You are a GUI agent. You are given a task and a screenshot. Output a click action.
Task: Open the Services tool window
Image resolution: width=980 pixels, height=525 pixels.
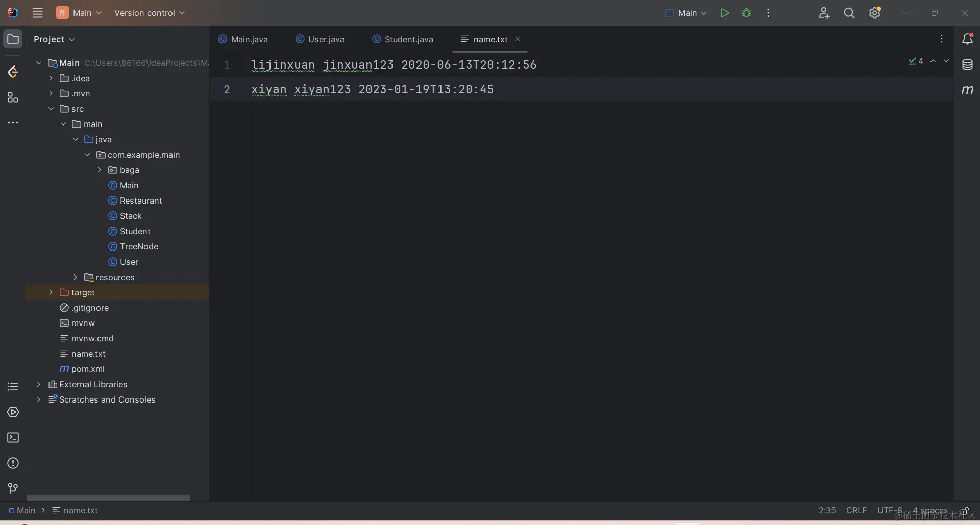click(x=13, y=412)
